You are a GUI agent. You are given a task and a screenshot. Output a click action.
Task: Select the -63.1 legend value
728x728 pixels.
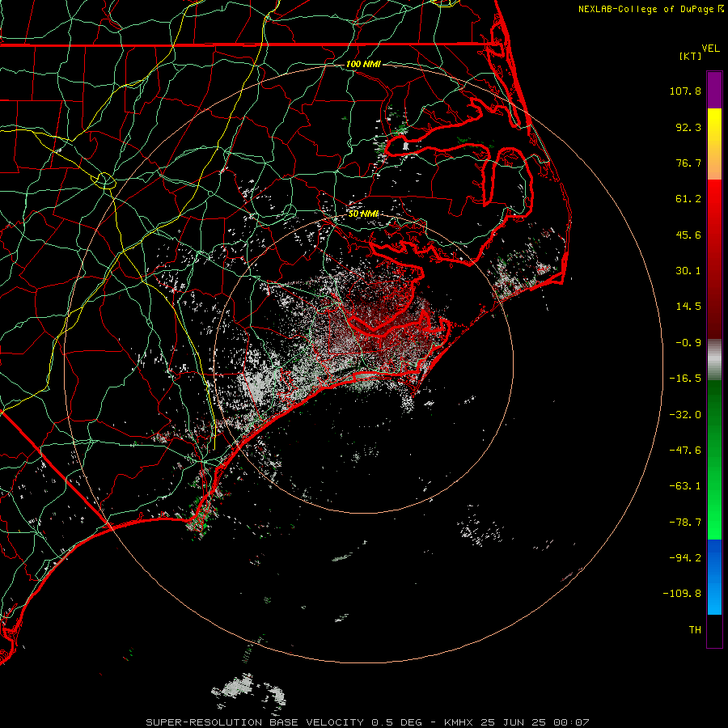[685, 486]
